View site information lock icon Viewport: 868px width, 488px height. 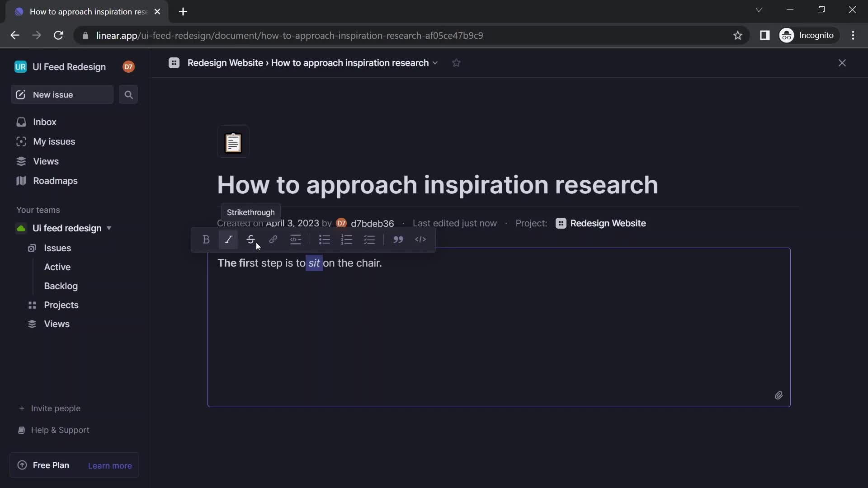pos(85,35)
